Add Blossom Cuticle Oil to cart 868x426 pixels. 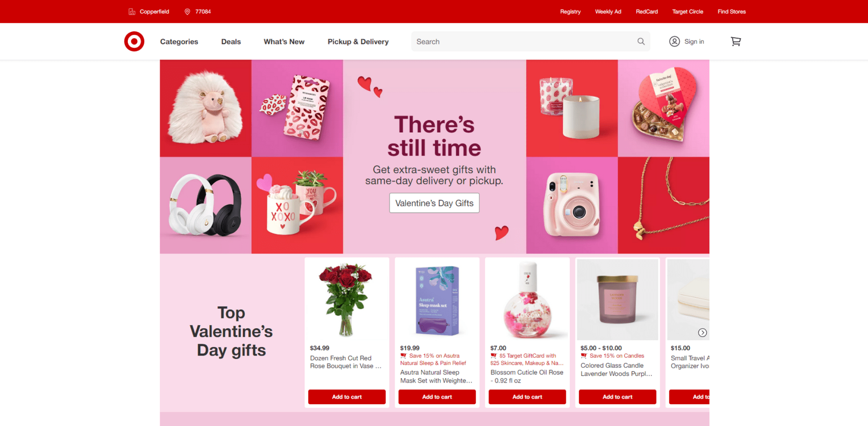tap(527, 397)
